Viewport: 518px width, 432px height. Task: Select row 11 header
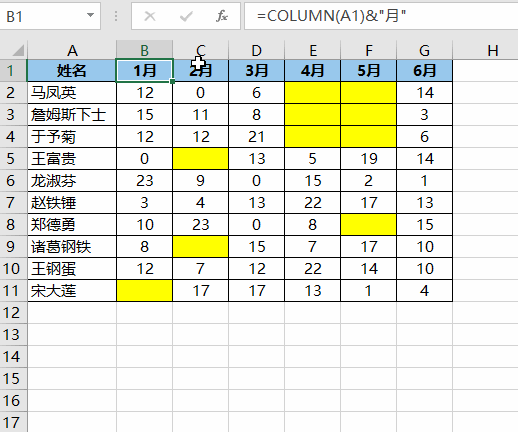(x=13, y=291)
